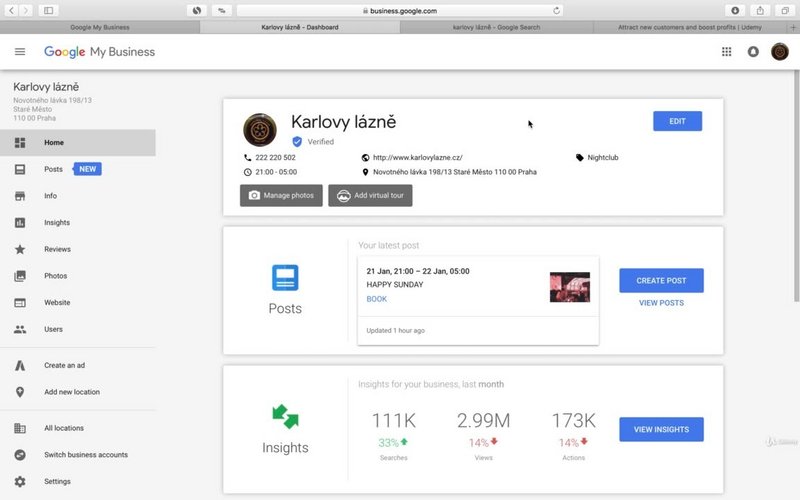Click the All locations building icon

click(x=20, y=428)
